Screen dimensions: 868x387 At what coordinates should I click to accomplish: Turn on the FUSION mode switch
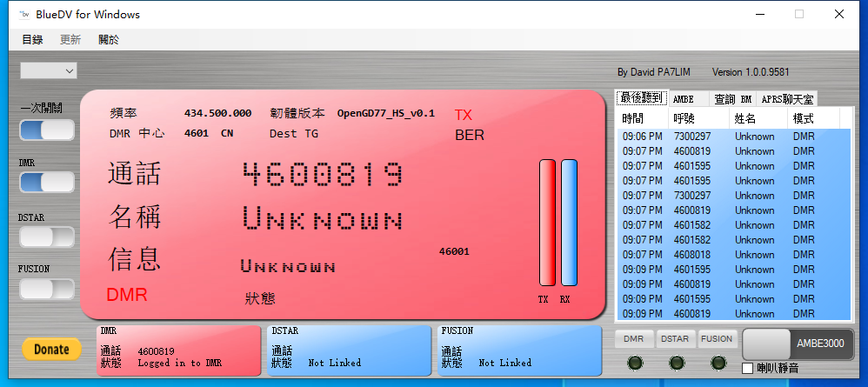47,290
